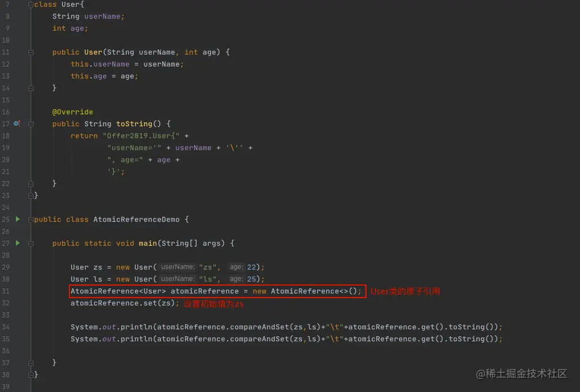Image resolution: width=580 pixels, height=392 pixels.
Task: Click ", age=" string on line 20
Action: 125,160
